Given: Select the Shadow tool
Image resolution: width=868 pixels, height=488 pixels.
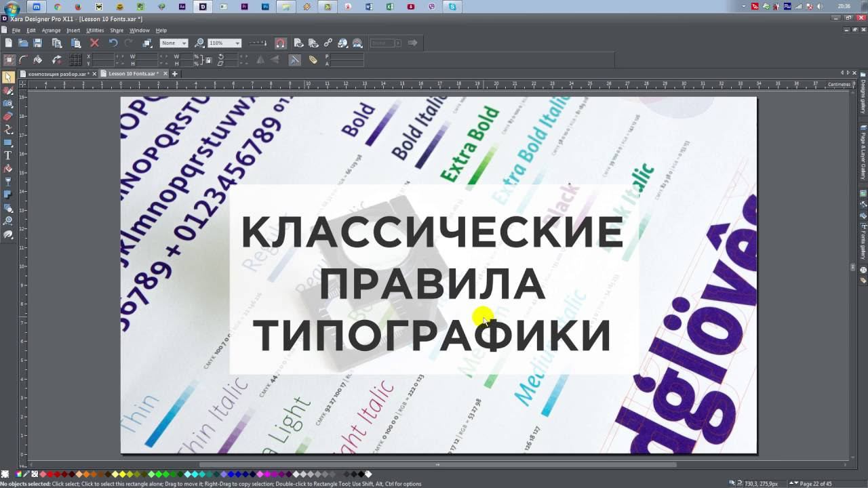Looking at the screenshot, I should (x=8, y=195).
